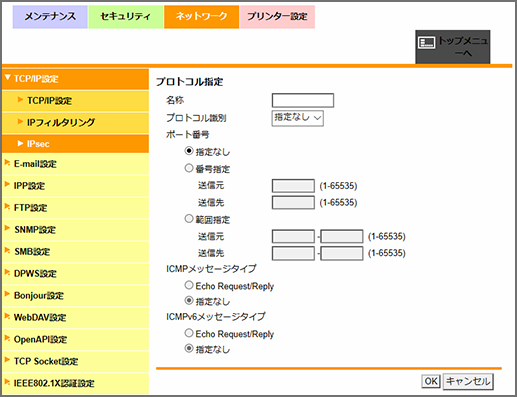517x397 pixels.
Task: Select the IPsec sidebar item
Action: [x=75, y=144]
